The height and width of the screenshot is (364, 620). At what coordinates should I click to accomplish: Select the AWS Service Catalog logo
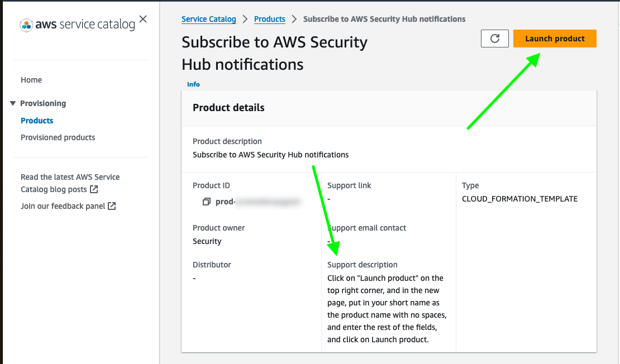pos(78,25)
